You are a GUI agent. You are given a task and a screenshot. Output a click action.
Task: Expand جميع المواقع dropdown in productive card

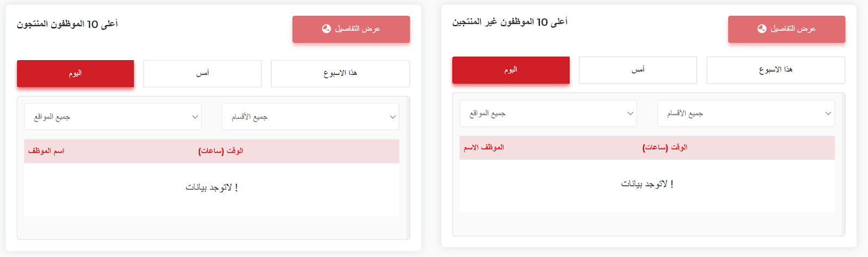click(113, 117)
